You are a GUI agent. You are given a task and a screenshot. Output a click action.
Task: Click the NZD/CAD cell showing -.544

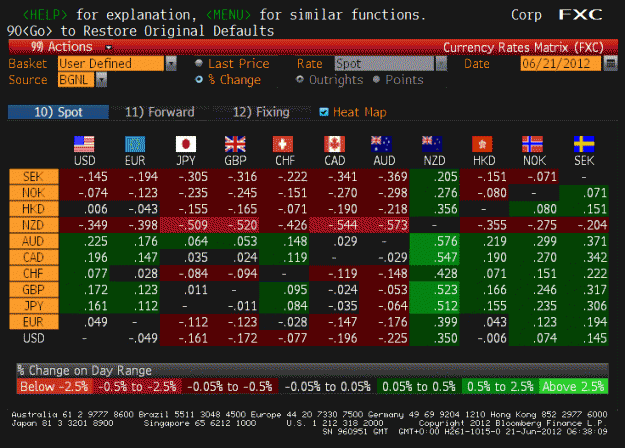tap(334, 225)
